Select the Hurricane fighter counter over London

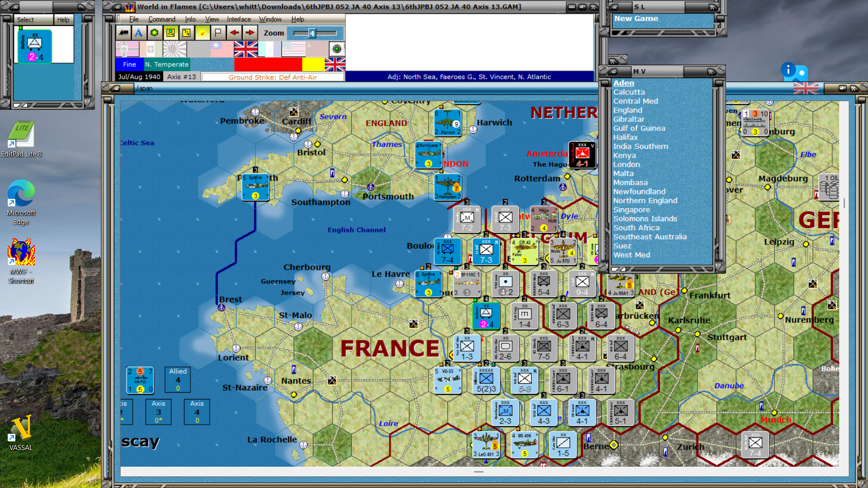[x=429, y=155]
